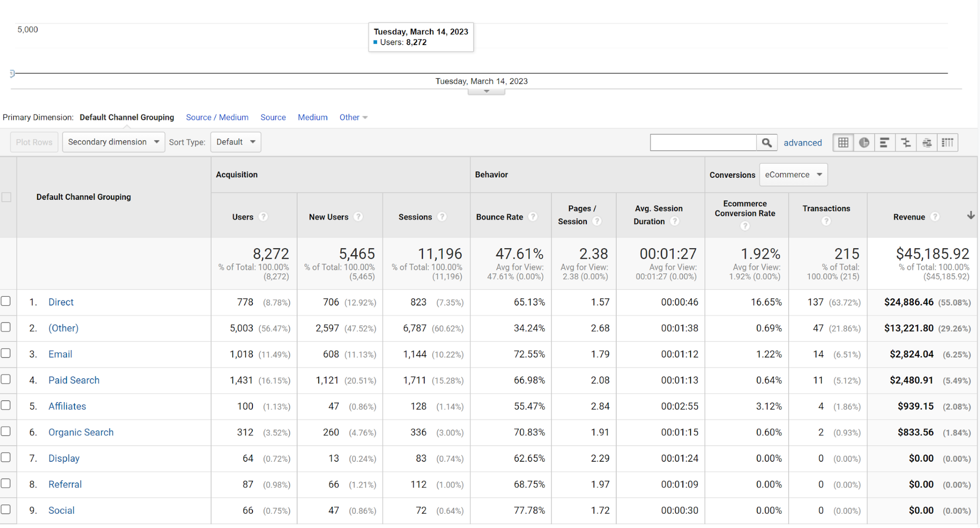Open the Sort Type dropdown

point(235,142)
